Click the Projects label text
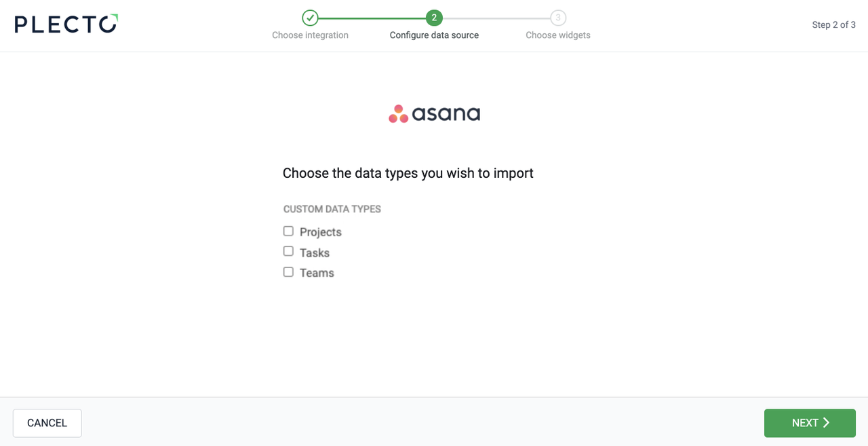868x446 pixels. (x=320, y=232)
